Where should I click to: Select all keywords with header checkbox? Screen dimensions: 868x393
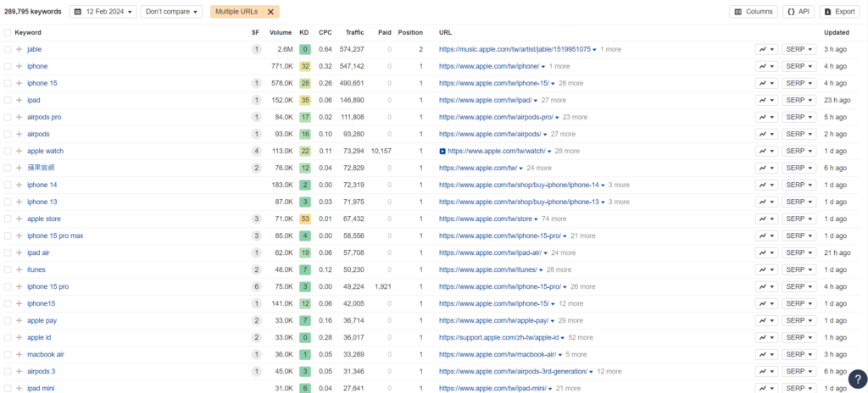[8, 33]
